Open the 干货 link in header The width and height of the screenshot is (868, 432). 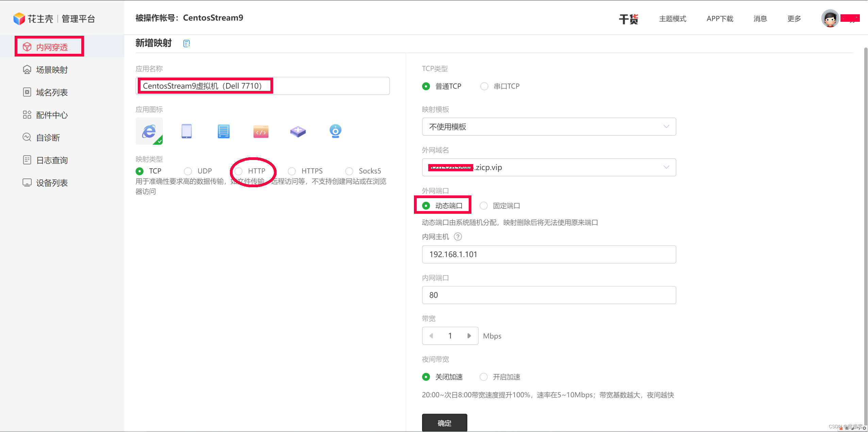(628, 19)
